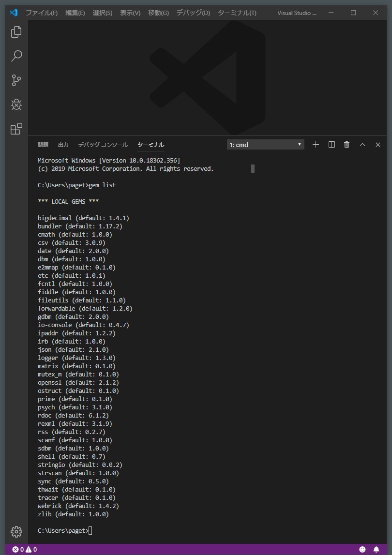Open the Explorer view icon
The height and width of the screenshot is (555, 392).
pos(16,32)
